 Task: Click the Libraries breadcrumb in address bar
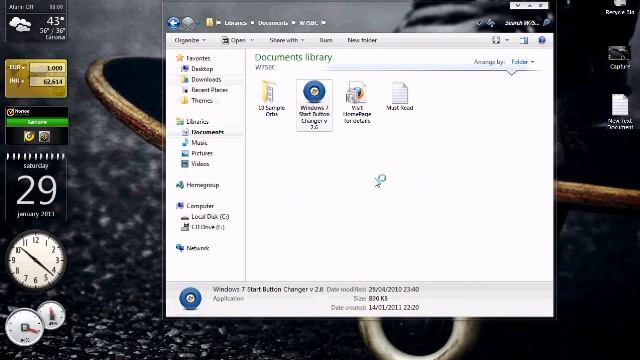coord(235,23)
